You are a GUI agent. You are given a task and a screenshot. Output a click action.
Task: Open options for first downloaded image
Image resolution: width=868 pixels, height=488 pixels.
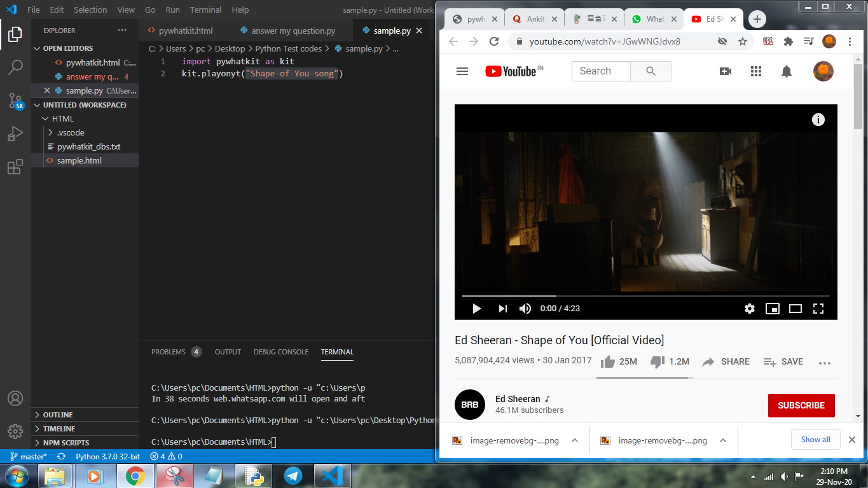[574, 440]
